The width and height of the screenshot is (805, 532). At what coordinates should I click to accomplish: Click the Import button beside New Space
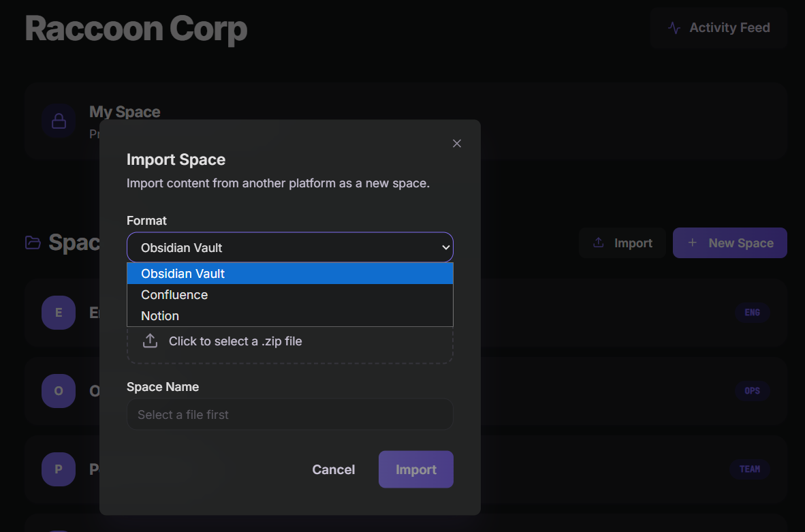pyautogui.click(x=622, y=243)
